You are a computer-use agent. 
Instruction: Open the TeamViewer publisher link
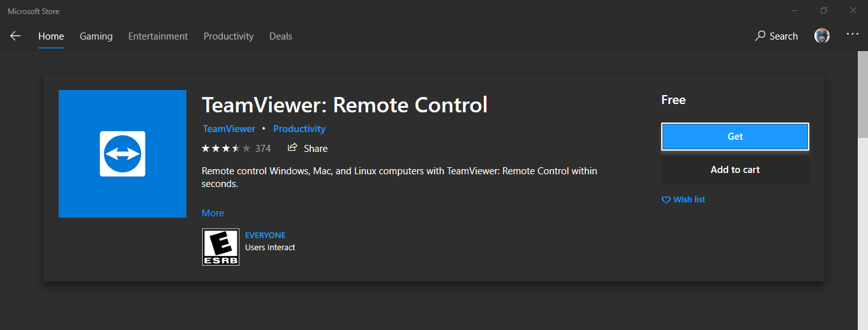click(x=229, y=129)
